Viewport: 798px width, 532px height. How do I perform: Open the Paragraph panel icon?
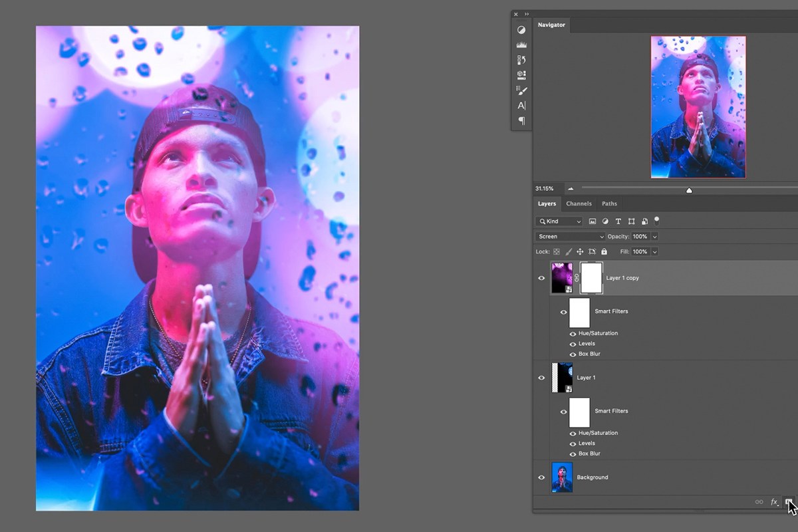(521, 120)
